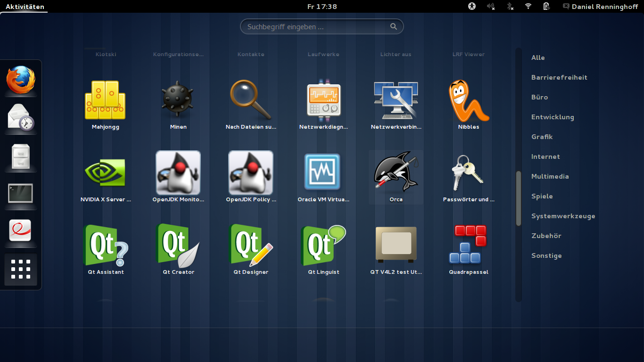Open Firefox from the dash
The width and height of the screenshot is (644, 362).
point(21,80)
